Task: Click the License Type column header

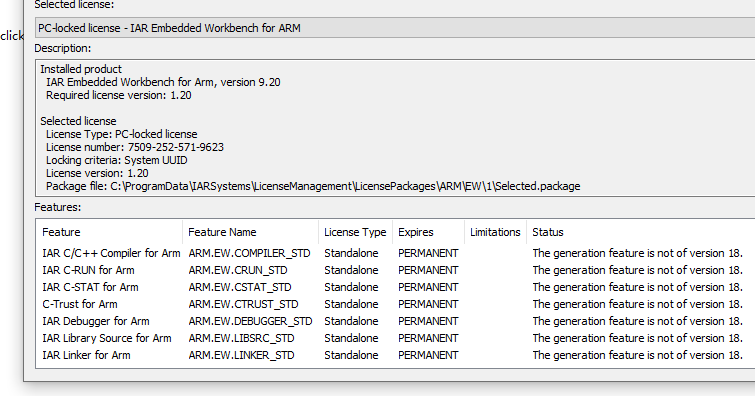Action: click(x=355, y=232)
